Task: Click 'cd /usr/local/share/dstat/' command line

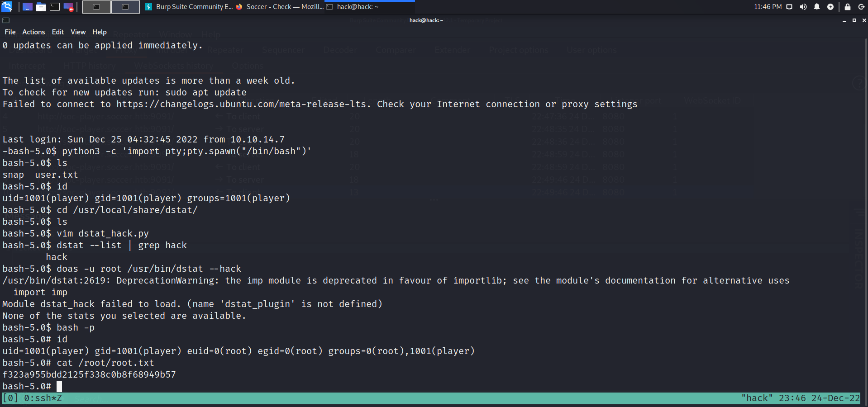Action: [x=100, y=210]
